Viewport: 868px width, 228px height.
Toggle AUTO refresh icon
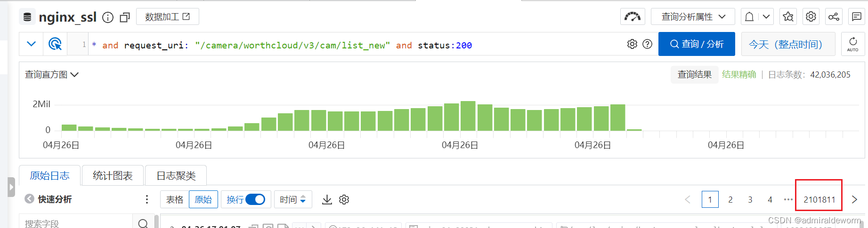[x=853, y=44]
